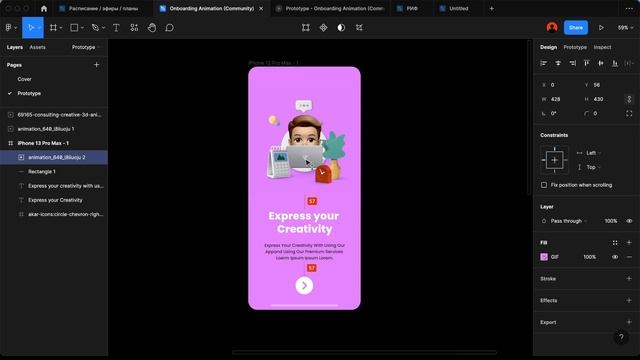
Task: Expand Frame tool options arrow
Action: (61, 28)
